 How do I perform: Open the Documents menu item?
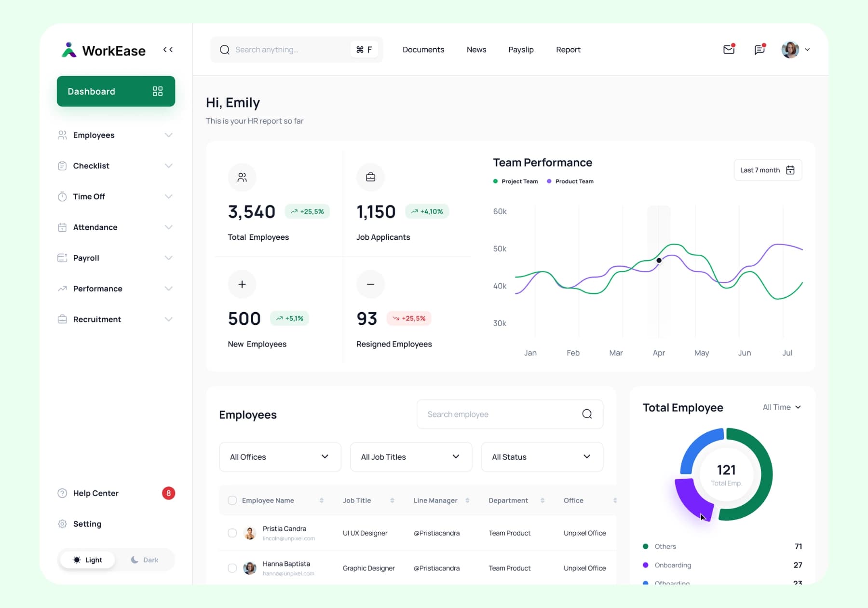(x=423, y=50)
